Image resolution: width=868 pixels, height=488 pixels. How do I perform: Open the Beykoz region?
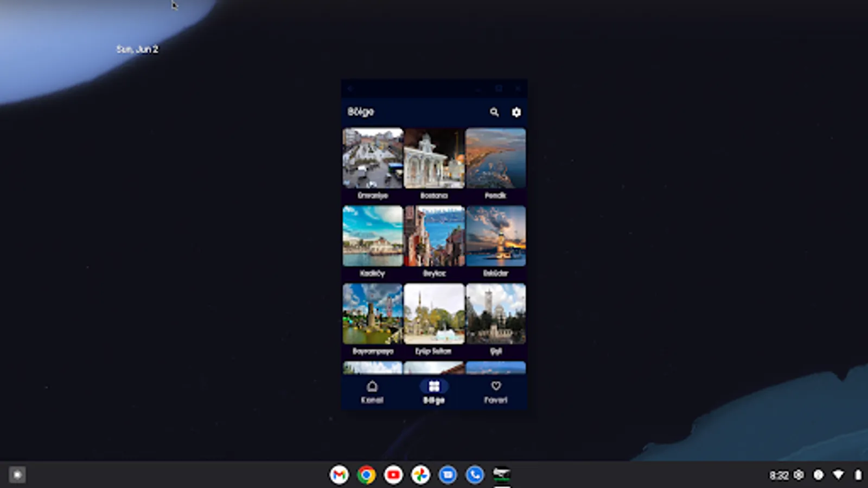tap(434, 236)
